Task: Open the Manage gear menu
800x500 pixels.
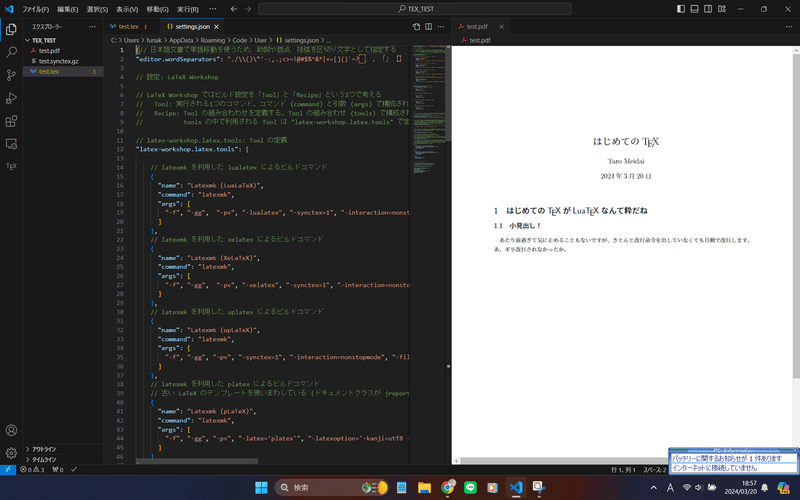Action: [11, 453]
